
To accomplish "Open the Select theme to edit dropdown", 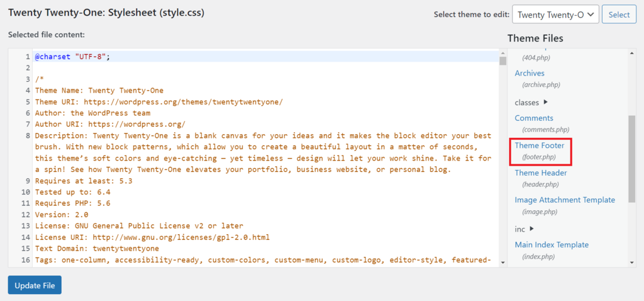I will [555, 14].
